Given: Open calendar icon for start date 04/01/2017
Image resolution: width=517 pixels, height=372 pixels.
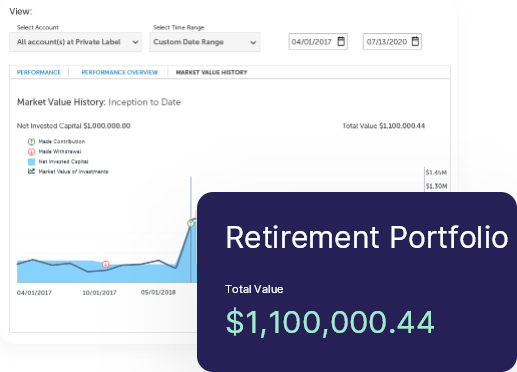Looking at the screenshot, I should click(x=341, y=41).
